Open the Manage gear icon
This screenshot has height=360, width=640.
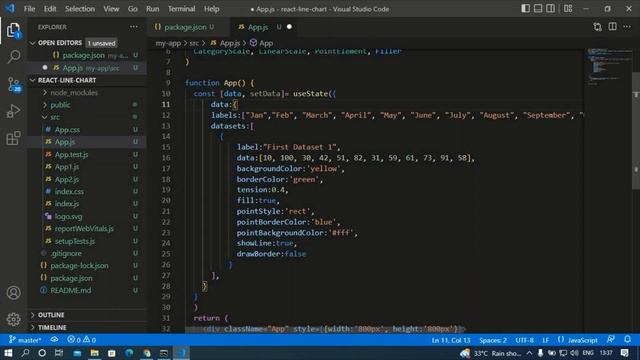[x=13, y=319]
